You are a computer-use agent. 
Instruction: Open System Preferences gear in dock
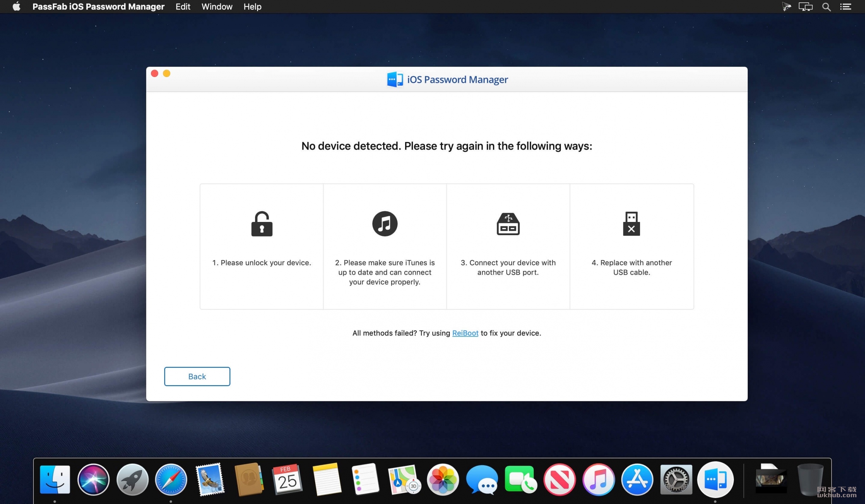tap(676, 479)
